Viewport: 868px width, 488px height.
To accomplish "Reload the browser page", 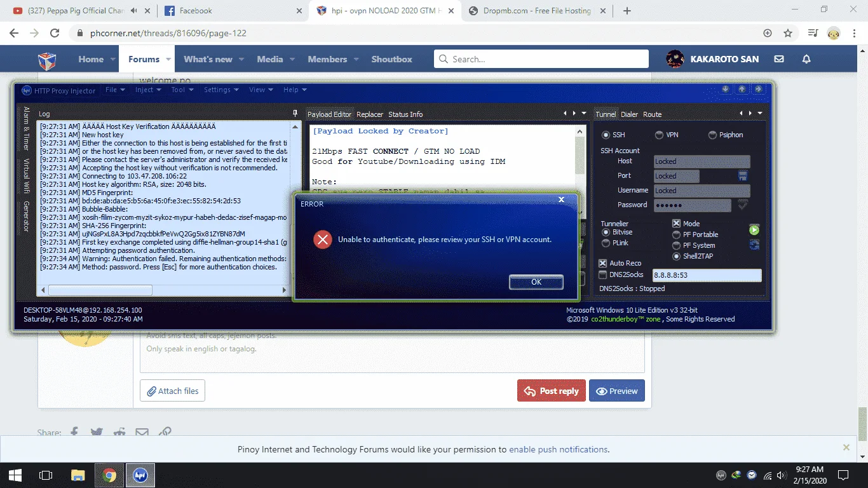I will (x=55, y=33).
